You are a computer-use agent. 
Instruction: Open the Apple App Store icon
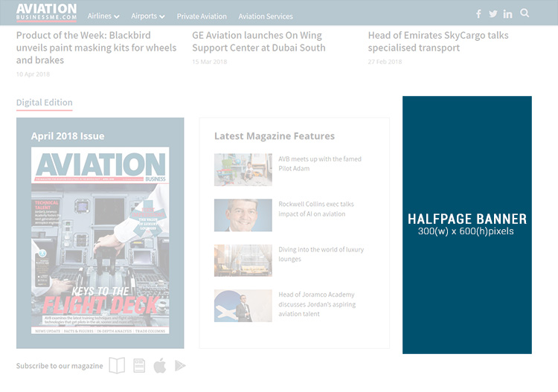160,365
